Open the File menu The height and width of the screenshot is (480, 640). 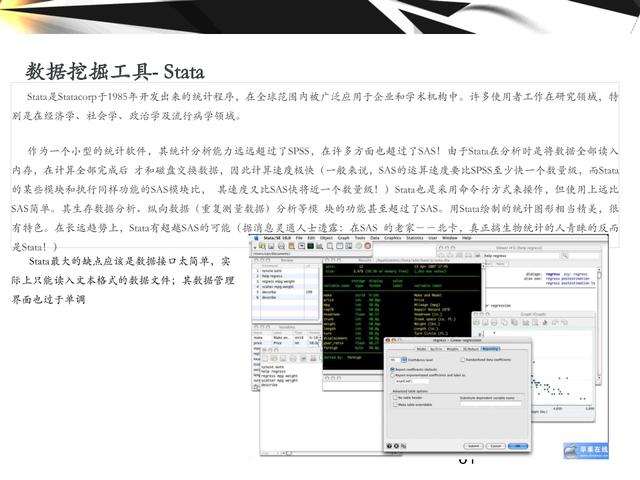(x=299, y=238)
